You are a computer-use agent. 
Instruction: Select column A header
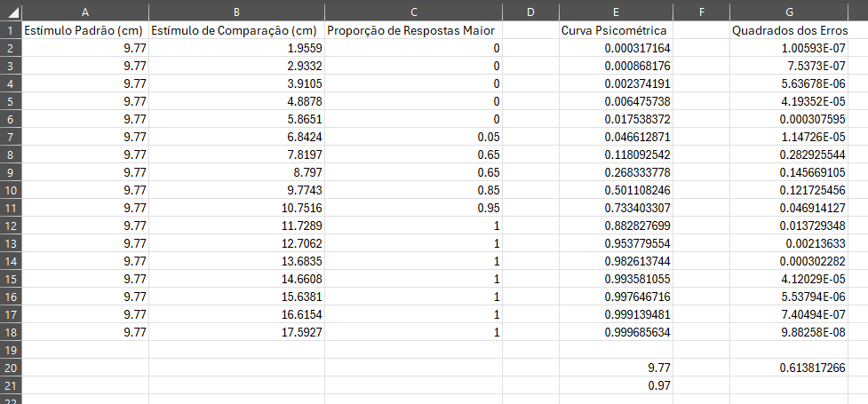pos(84,12)
